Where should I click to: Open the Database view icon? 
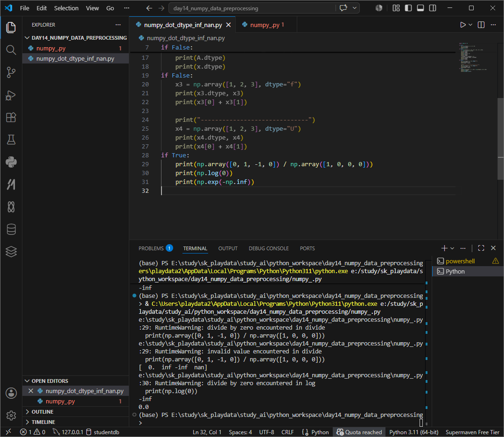(x=11, y=229)
